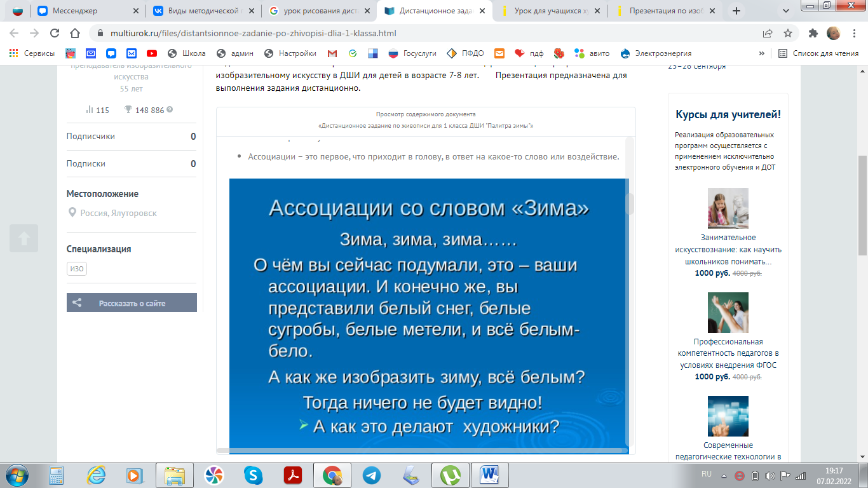This screenshot has height=488, width=868.
Task: Launch Calculator from the taskbar
Action: click(x=57, y=475)
